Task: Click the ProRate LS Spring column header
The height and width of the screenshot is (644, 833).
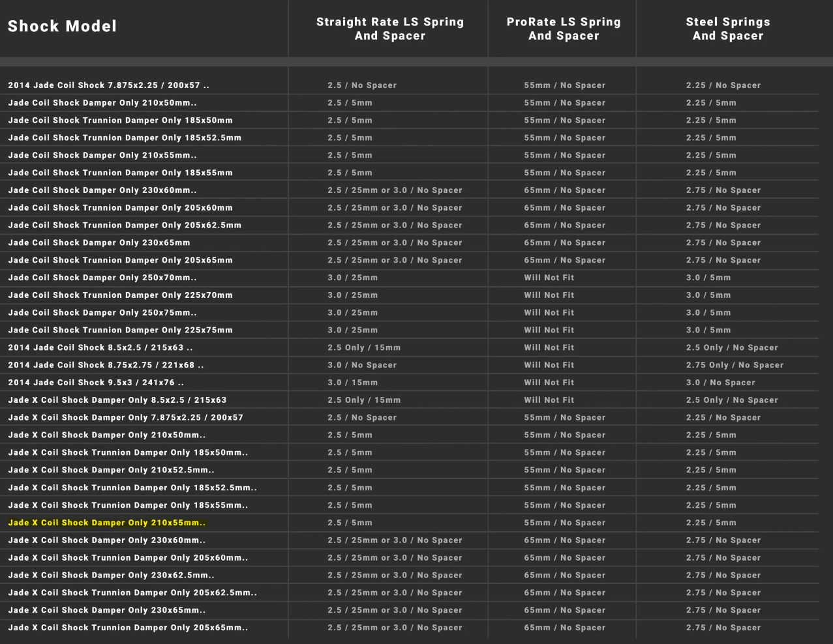Action: click(x=564, y=29)
